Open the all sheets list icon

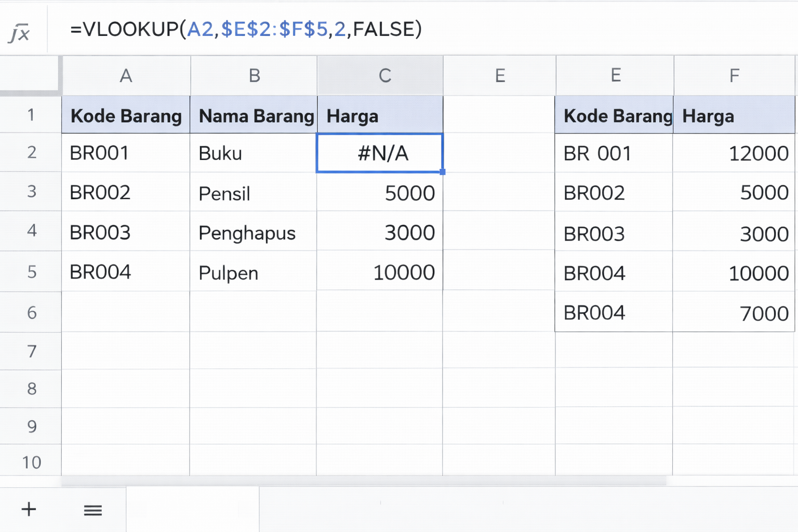tap(93, 510)
